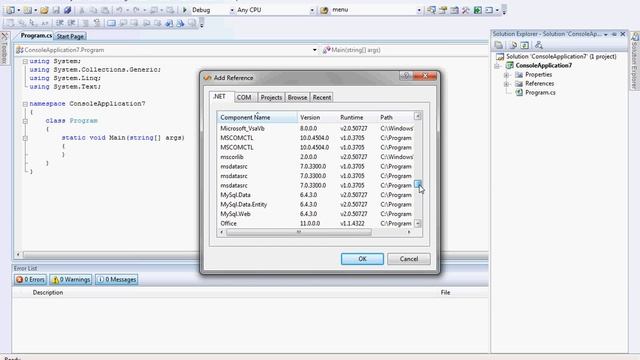Screen dimensions: 640x360
Task: Open the collapsed Toolbox side tab
Action: click(4, 48)
